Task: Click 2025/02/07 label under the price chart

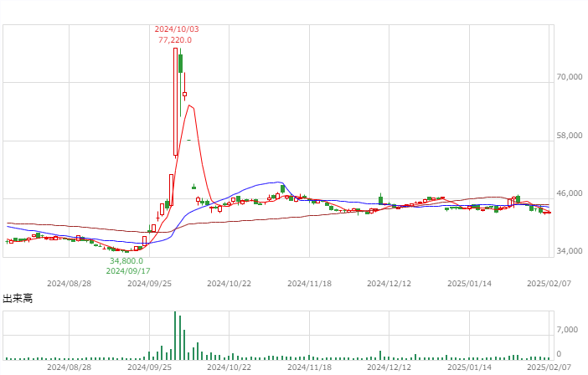Action: pyautogui.click(x=549, y=284)
